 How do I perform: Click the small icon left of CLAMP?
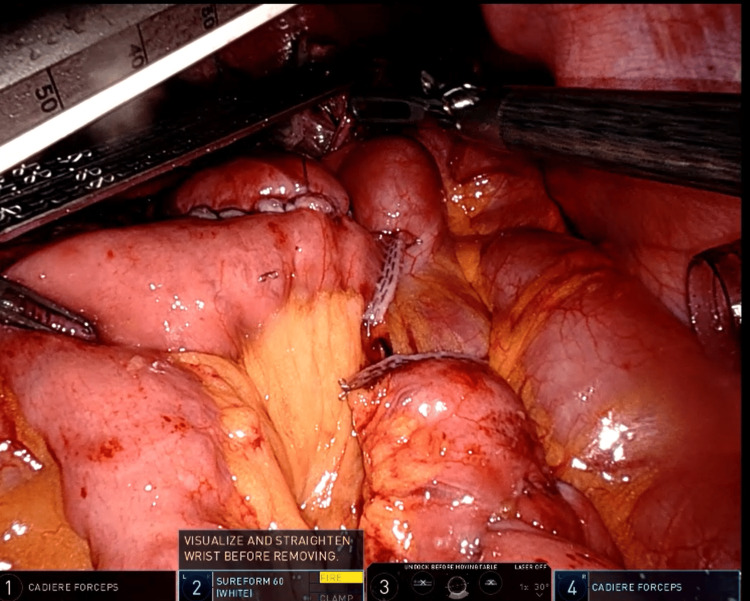click(306, 597)
